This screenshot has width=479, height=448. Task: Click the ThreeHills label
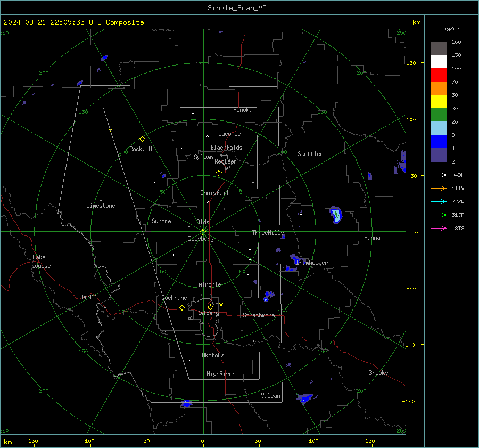point(268,233)
